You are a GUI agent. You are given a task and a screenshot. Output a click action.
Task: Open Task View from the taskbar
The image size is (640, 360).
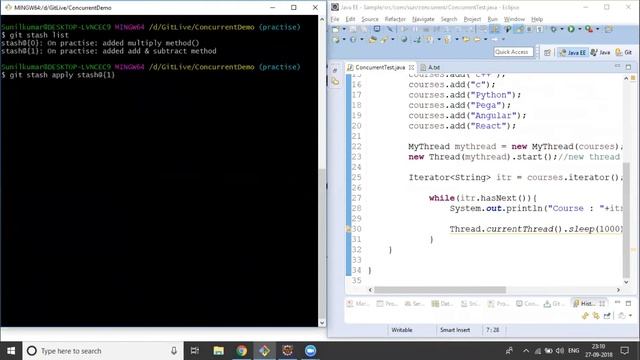pos(195,351)
